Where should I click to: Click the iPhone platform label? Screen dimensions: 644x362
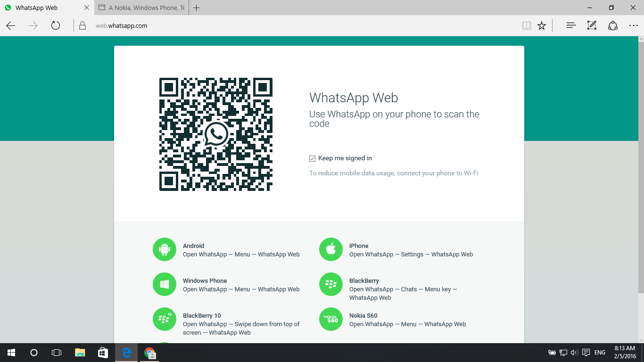click(359, 246)
